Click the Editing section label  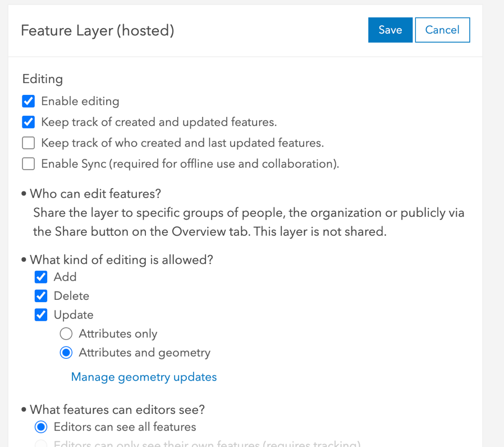point(42,79)
